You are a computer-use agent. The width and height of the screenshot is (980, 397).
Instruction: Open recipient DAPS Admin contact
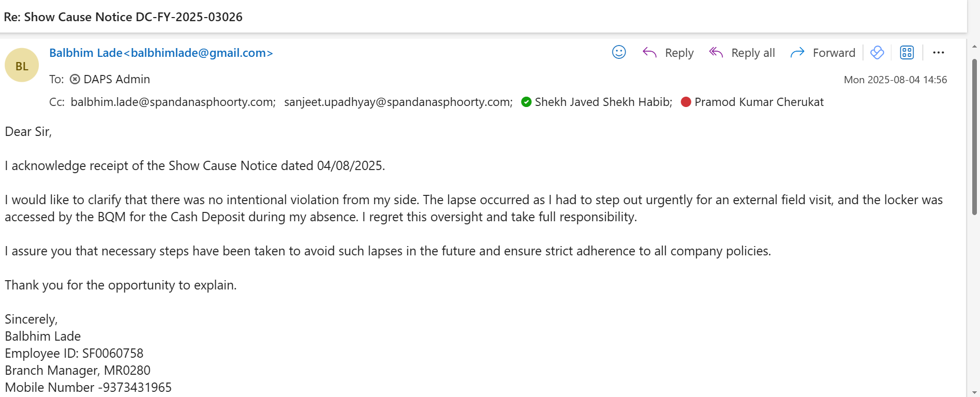click(x=116, y=79)
